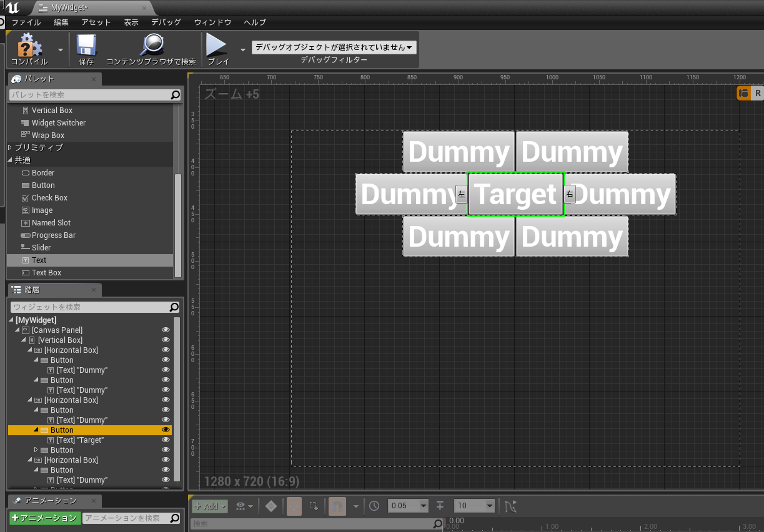The width and height of the screenshot is (764, 532).
Task: Open the play options dropdown arrow
Action: [x=243, y=49]
